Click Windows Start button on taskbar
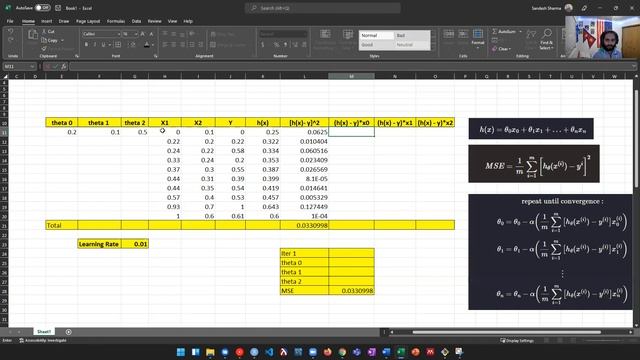 181,352
